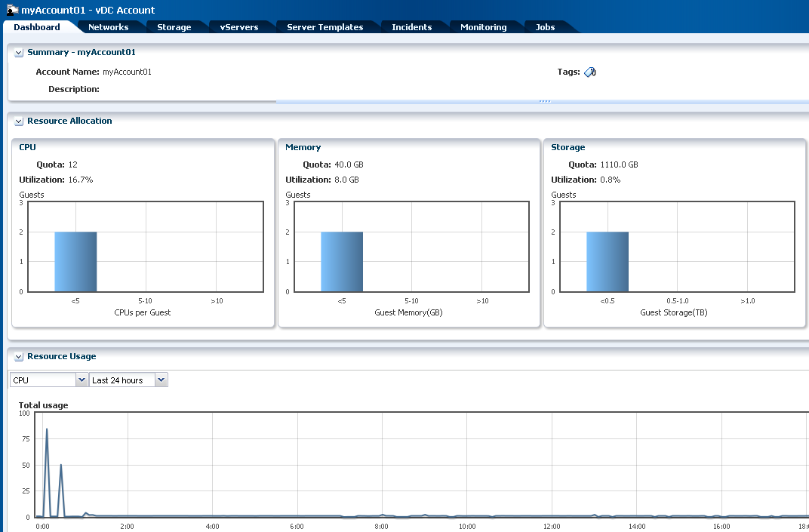Click the 0.5-1.0 storage range label
Viewport: 809px width, 532px height.
click(678, 301)
